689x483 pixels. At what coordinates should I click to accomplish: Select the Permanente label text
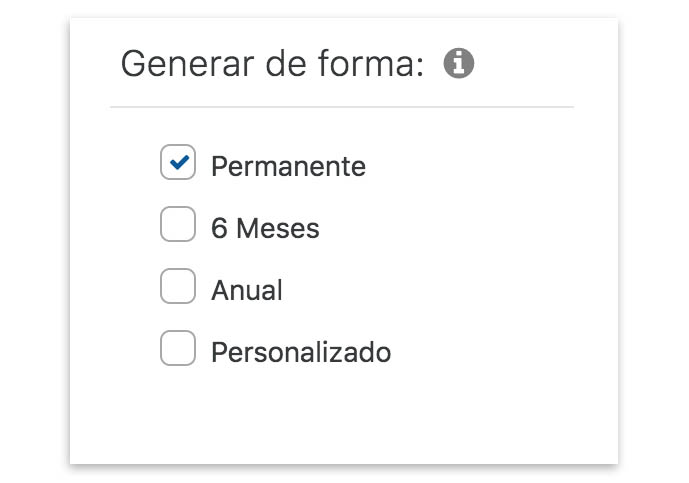tap(288, 167)
